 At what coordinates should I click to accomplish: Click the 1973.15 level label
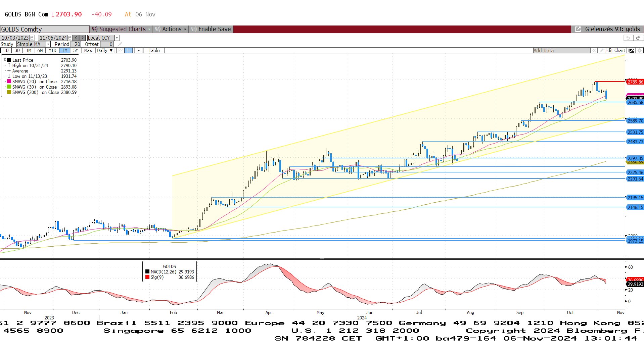pyautogui.click(x=635, y=241)
